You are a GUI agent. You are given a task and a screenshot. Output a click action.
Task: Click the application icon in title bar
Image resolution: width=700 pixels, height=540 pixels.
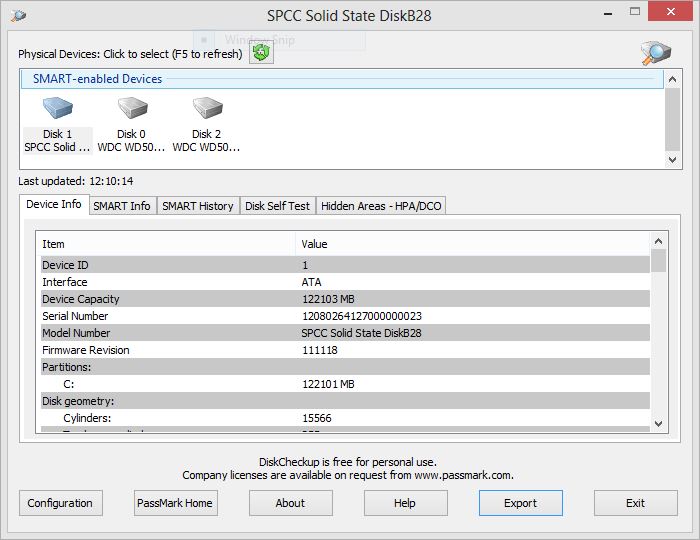point(18,16)
